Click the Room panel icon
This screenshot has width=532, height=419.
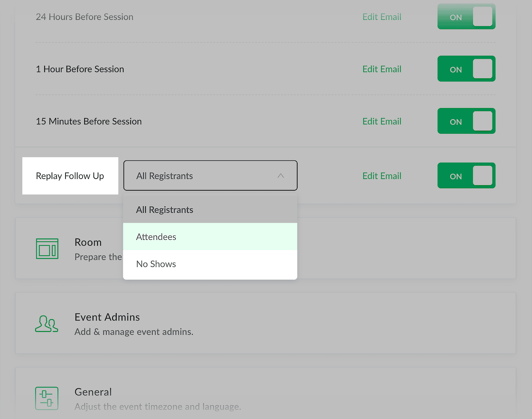coord(47,249)
